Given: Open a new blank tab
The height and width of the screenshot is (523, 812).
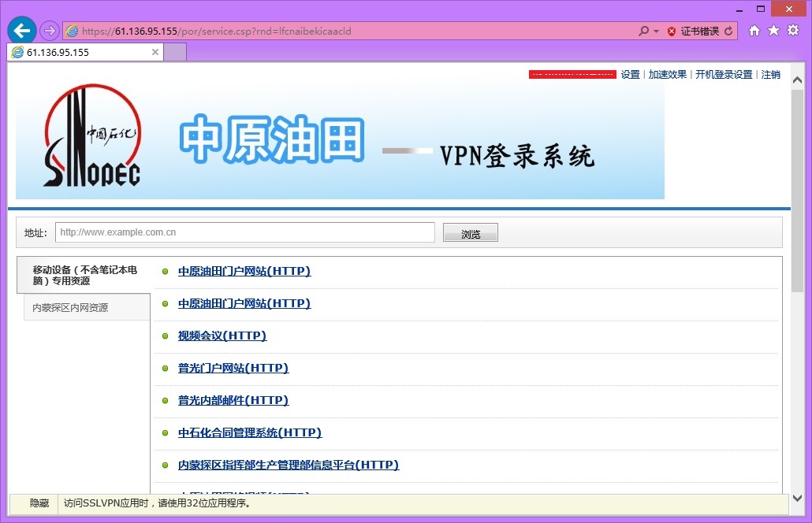Looking at the screenshot, I should click(175, 52).
